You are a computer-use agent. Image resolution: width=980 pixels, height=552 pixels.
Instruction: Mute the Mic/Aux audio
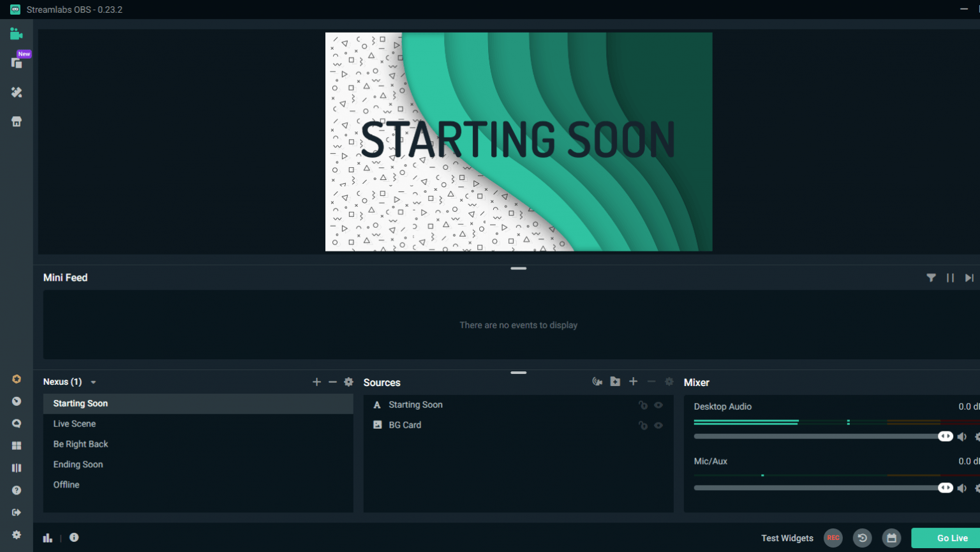click(962, 487)
